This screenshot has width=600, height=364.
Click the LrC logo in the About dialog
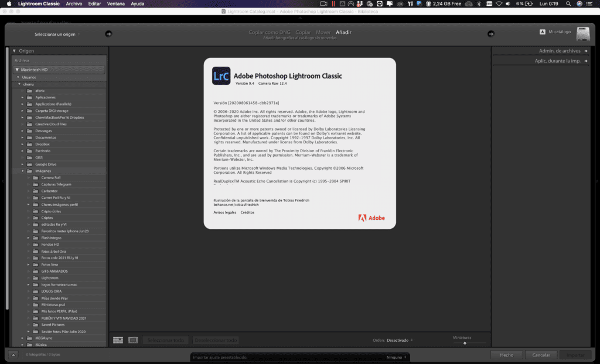221,75
